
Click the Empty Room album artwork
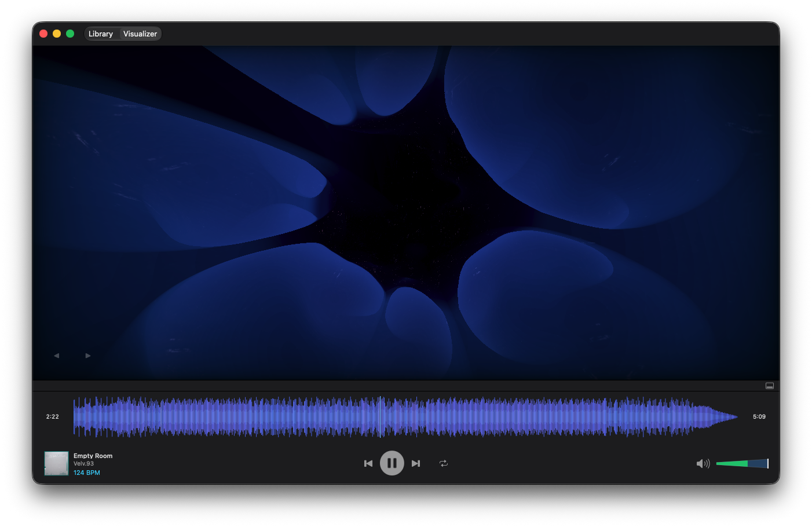(x=57, y=463)
